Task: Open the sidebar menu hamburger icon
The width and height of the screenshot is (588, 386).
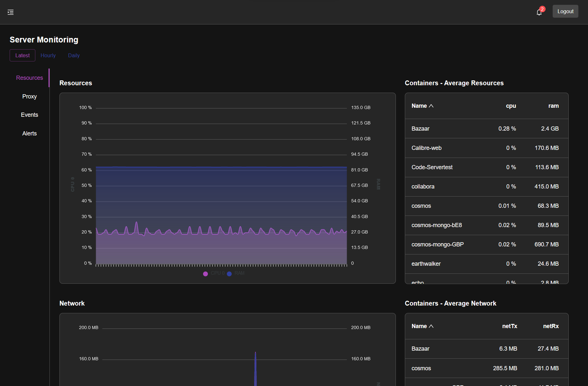Action: 11,12
